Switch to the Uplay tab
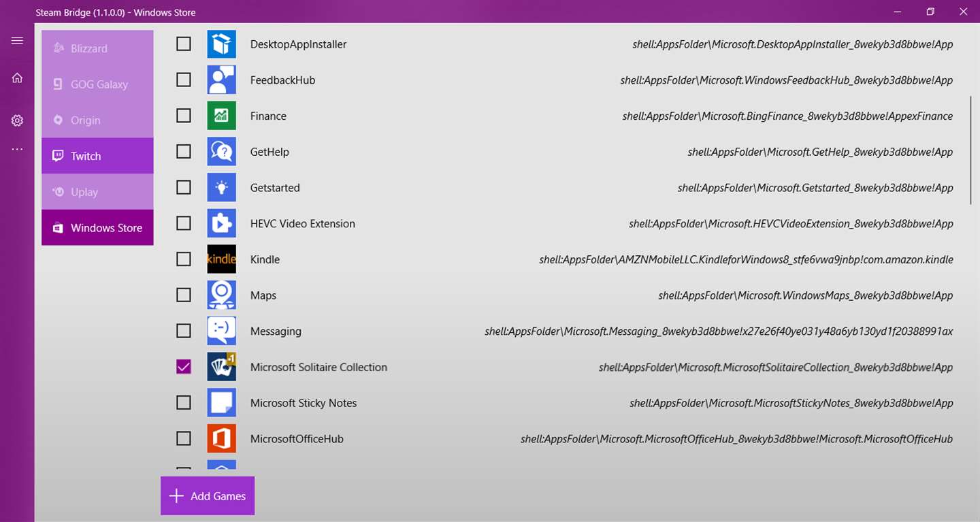 [x=97, y=192]
